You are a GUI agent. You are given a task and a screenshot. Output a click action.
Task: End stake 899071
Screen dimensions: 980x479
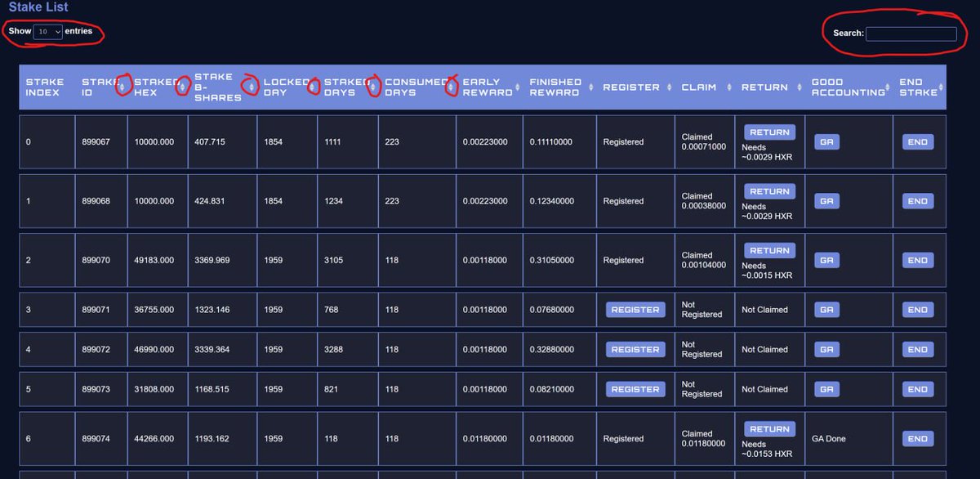click(x=918, y=310)
